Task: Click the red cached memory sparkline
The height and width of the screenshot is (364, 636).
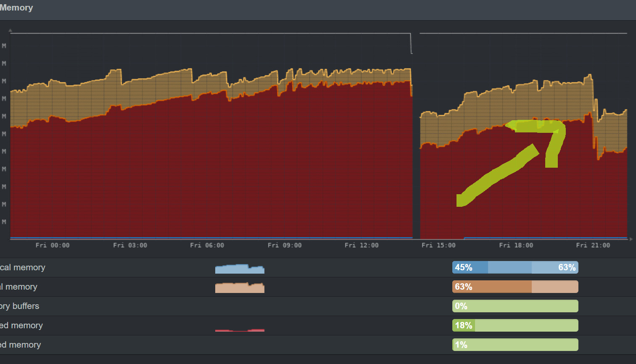Action: pyautogui.click(x=240, y=331)
